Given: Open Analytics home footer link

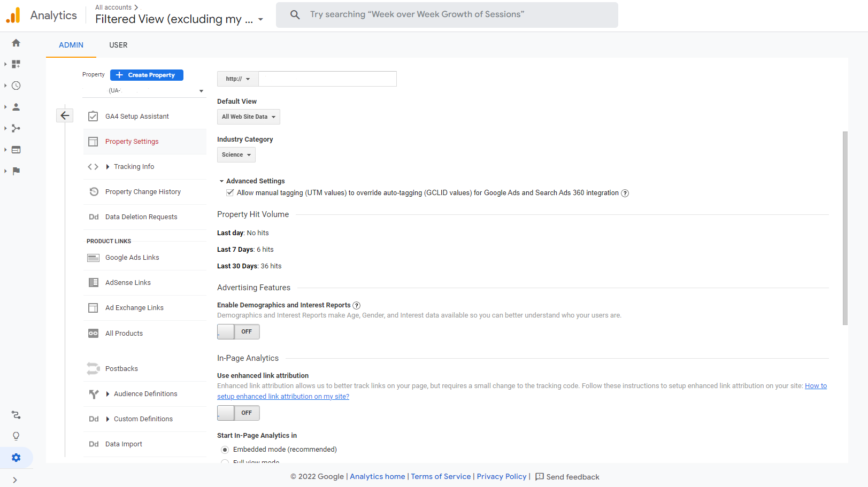Looking at the screenshot, I should point(378,476).
